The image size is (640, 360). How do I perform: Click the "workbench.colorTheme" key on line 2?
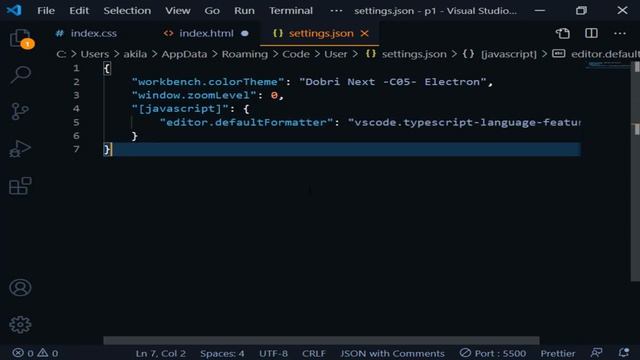(x=208, y=82)
